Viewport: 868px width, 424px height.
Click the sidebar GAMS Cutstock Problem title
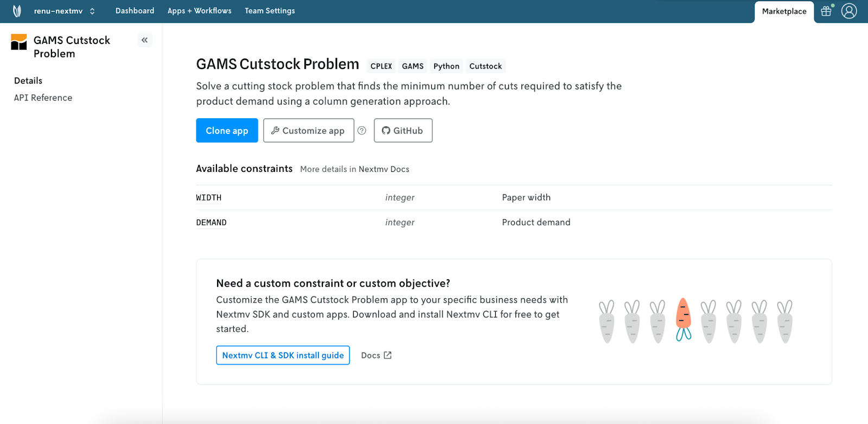[x=72, y=47]
